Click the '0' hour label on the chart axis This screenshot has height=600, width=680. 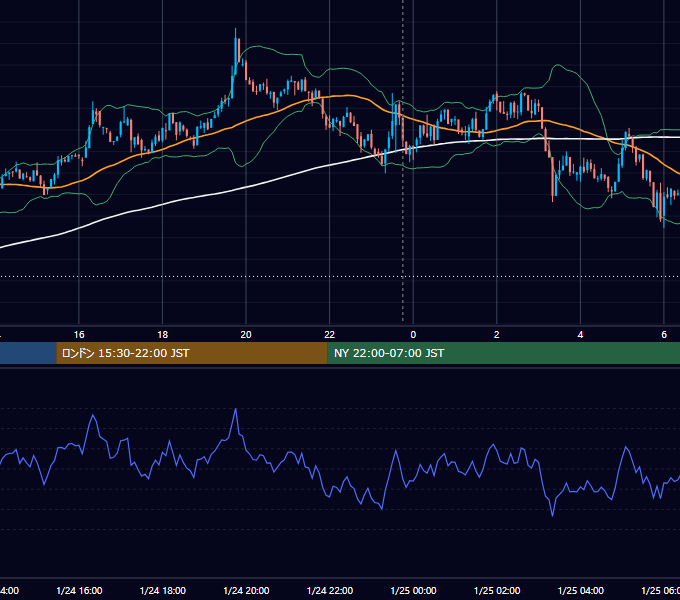[x=413, y=335]
